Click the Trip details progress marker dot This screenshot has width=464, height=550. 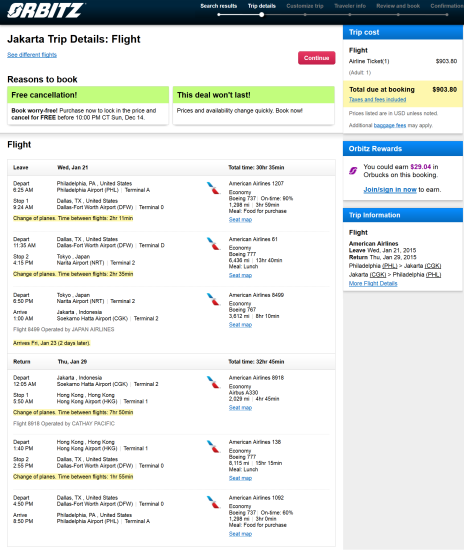(262, 15)
